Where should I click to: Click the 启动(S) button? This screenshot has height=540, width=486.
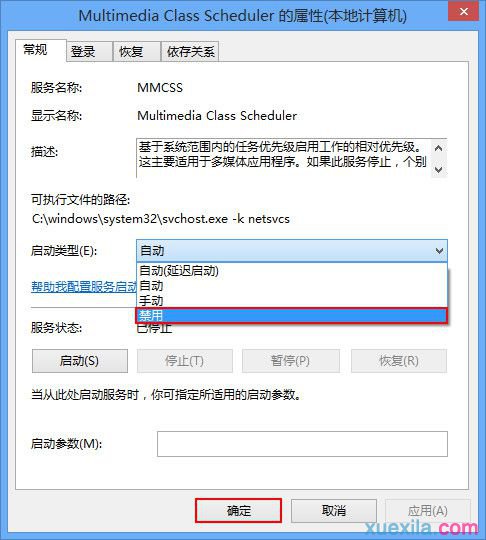coord(80,361)
